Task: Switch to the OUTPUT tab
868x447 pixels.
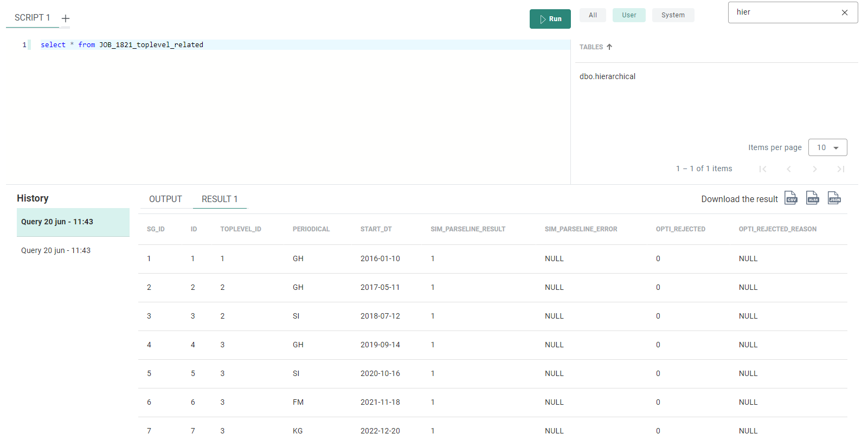Action: point(165,199)
